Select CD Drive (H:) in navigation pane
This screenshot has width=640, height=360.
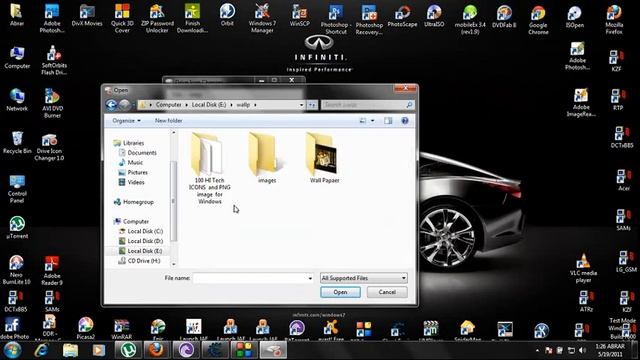(x=144, y=261)
